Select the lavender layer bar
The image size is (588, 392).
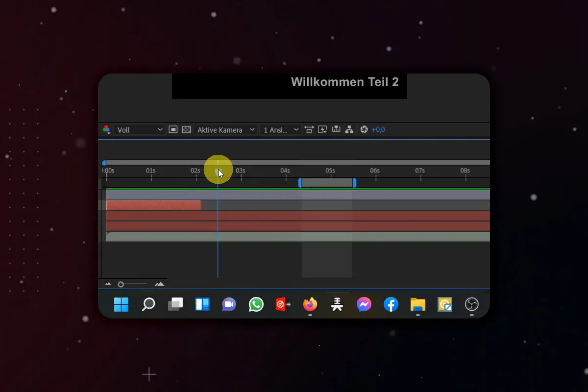298,195
